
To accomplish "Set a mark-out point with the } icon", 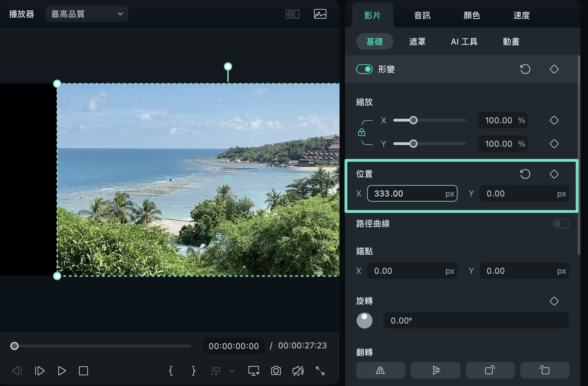I will tap(193, 370).
